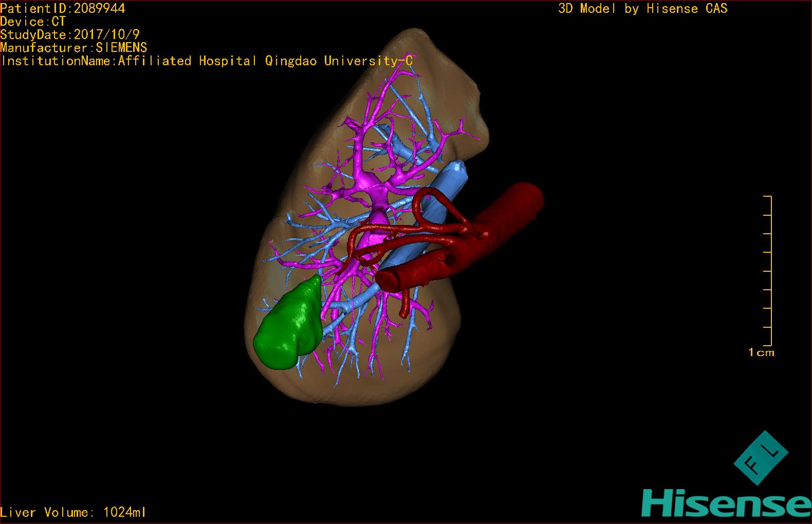Click the InstitutionName Affiliated Hospital Qingdao University text

pyautogui.click(x=207, y=61)
